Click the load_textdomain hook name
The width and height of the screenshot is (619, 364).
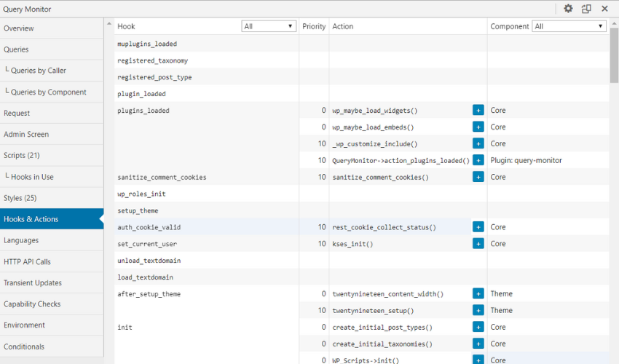(145, 277)
